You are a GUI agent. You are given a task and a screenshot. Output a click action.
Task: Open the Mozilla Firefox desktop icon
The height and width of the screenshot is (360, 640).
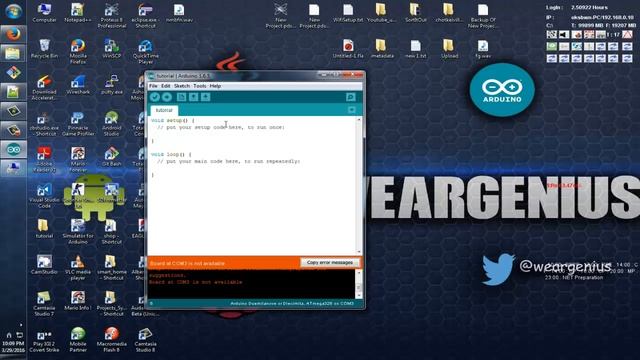pos(78,51)
